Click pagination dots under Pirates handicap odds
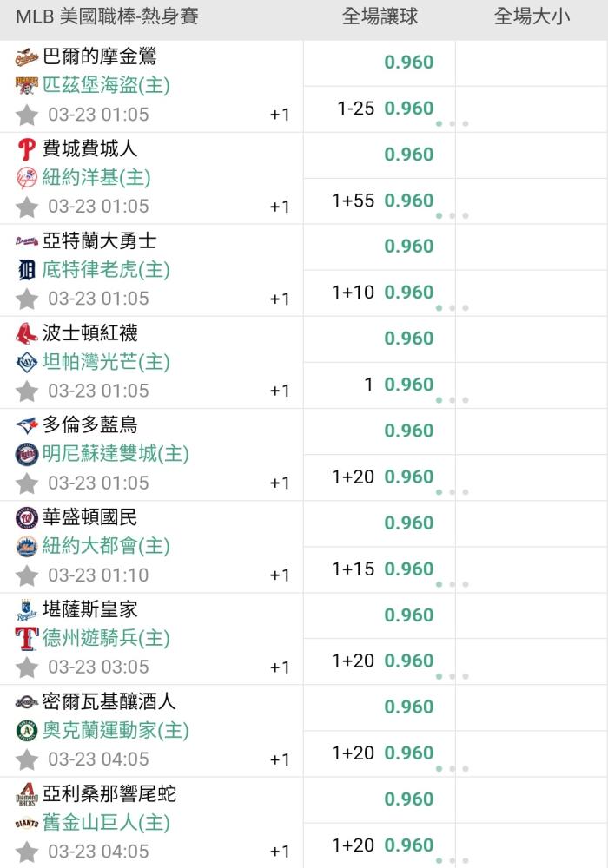The width and height of the screenshot is (608, 868). [x=453, y=123]
